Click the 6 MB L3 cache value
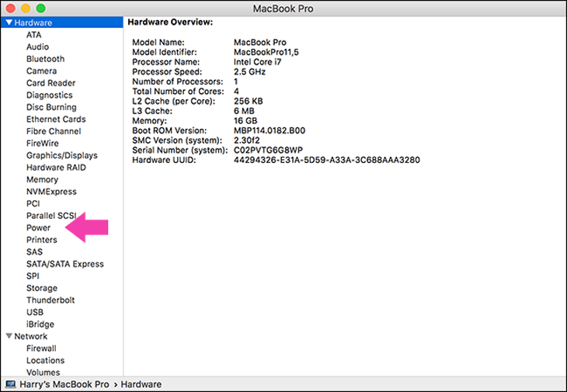Image resolution: width=567 pixels, height=392 pixels. point(244,111)
